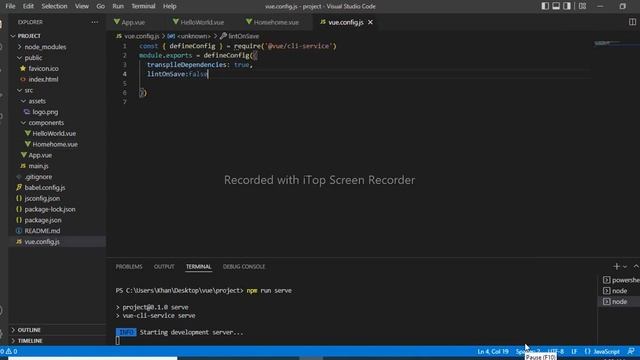The image size is (640, 360).
Task: Maximize the panel with the up chevron
Action: pos(636,267)
